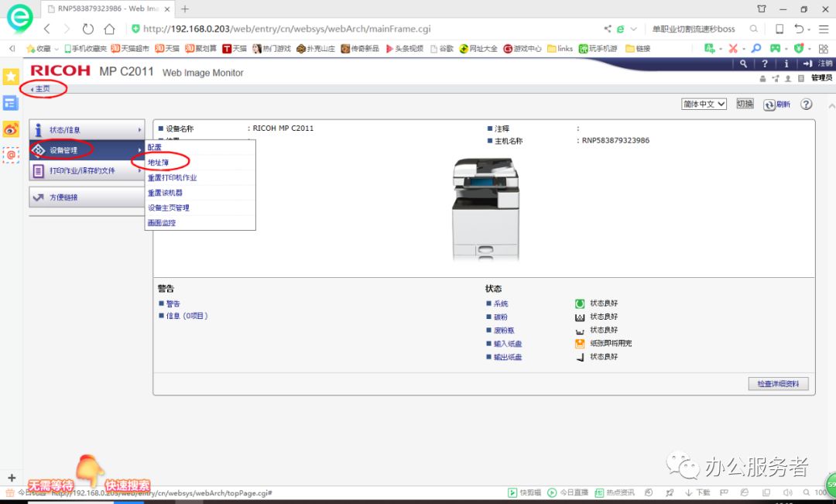Click the URL address bar field
The image size is (836, 504).
(362, 29)
